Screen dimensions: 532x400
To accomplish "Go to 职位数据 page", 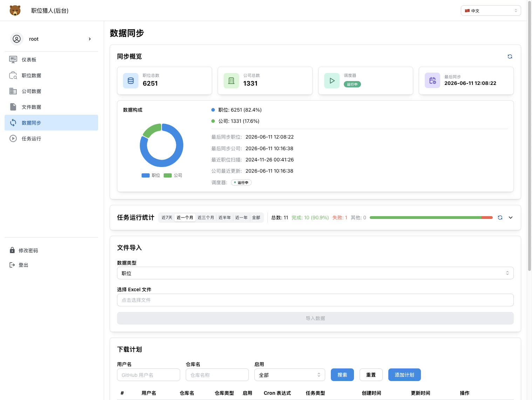I will [51, 75].
